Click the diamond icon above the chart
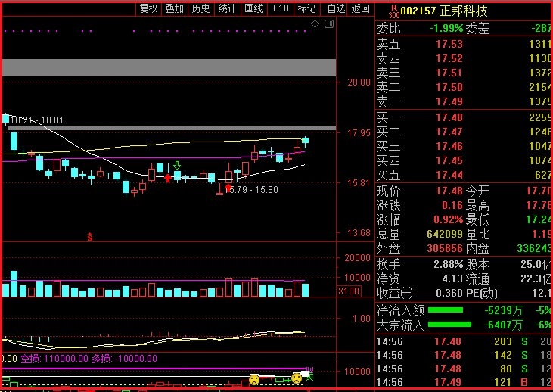This screenshot has width=553, height=392. (315, 25)
